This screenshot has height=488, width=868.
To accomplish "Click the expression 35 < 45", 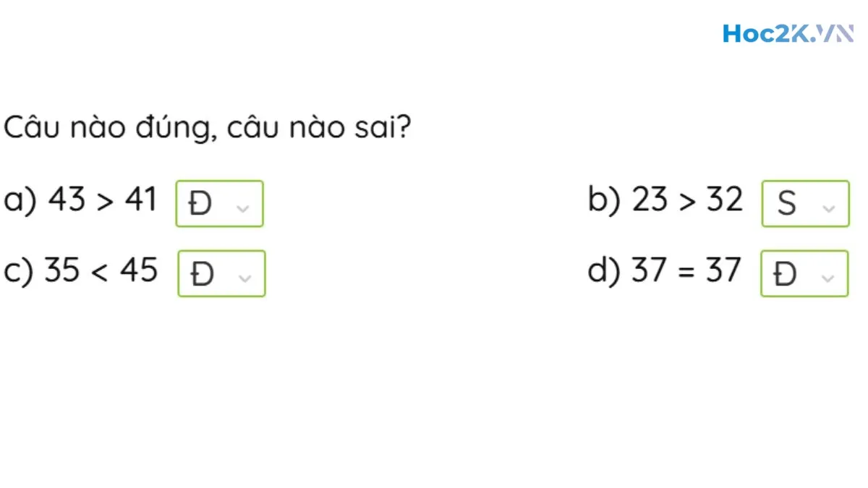I will [101, 270].
